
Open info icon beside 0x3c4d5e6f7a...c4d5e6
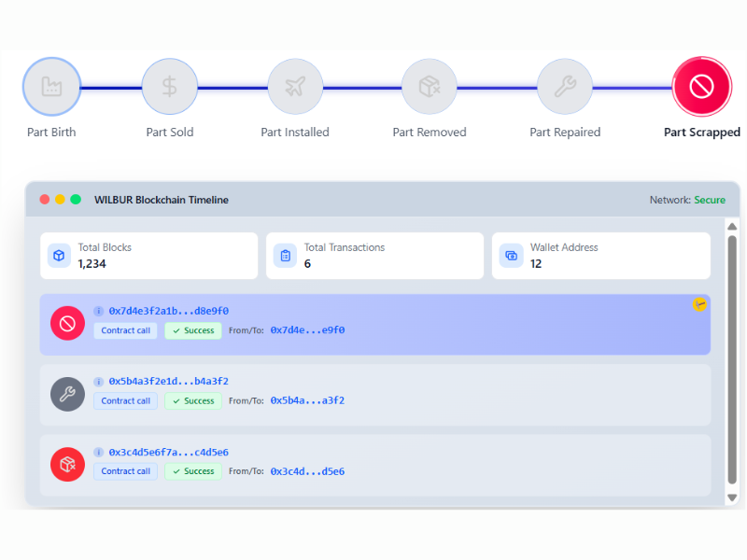99,452
